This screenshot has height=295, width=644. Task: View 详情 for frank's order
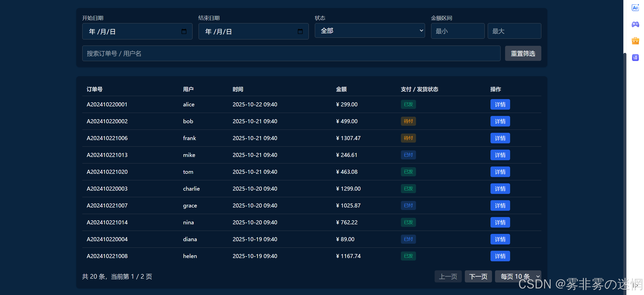500,138
